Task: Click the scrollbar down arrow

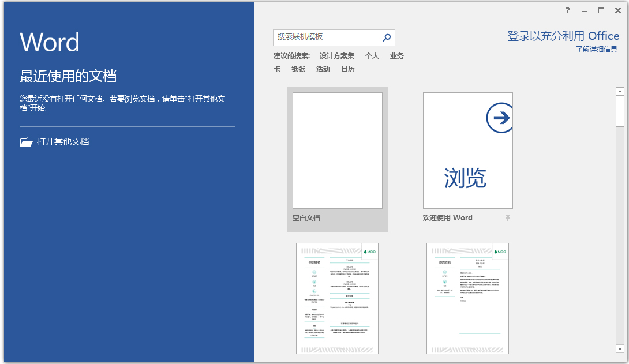Action: coord(620,348)
